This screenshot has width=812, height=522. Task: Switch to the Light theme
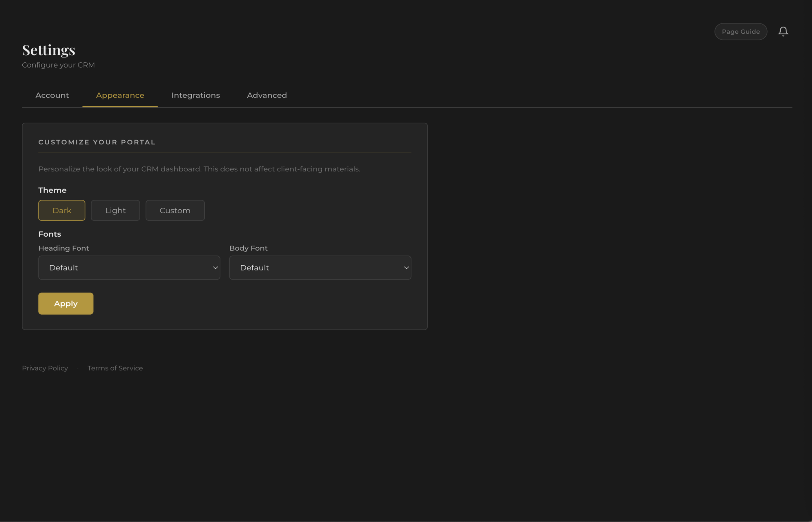pyautogui.click(x=115, y=210)
